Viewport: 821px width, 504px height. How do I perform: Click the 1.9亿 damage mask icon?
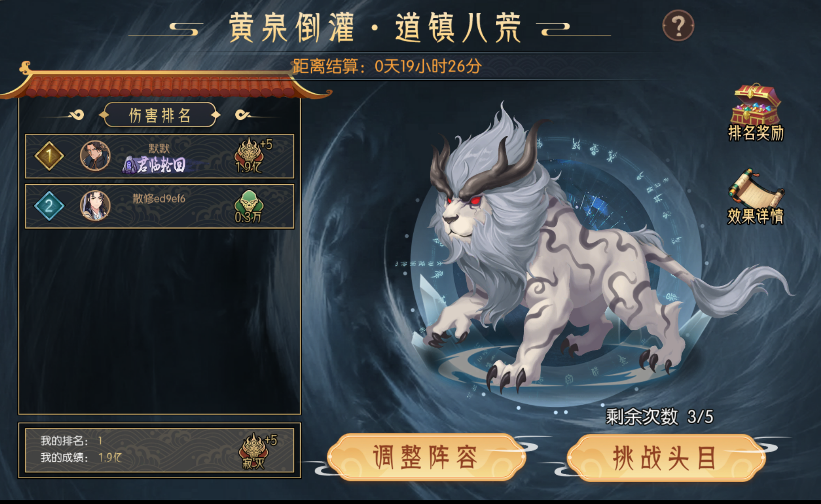click(x=249, y=155)
